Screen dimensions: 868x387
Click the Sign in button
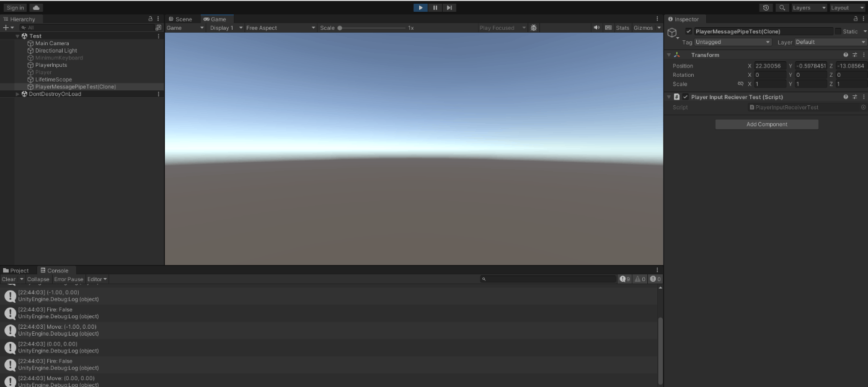[x=15, y=7]
